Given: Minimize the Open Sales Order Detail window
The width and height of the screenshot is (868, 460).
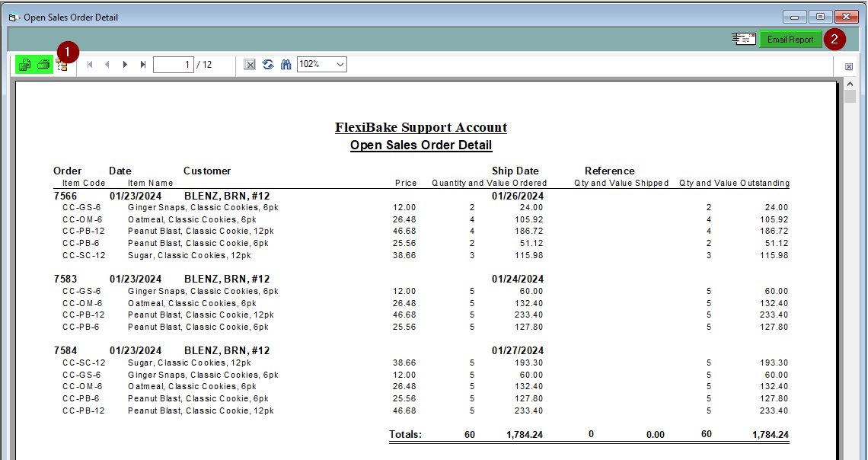Looking at the screenshot, I should click(794, 18).
